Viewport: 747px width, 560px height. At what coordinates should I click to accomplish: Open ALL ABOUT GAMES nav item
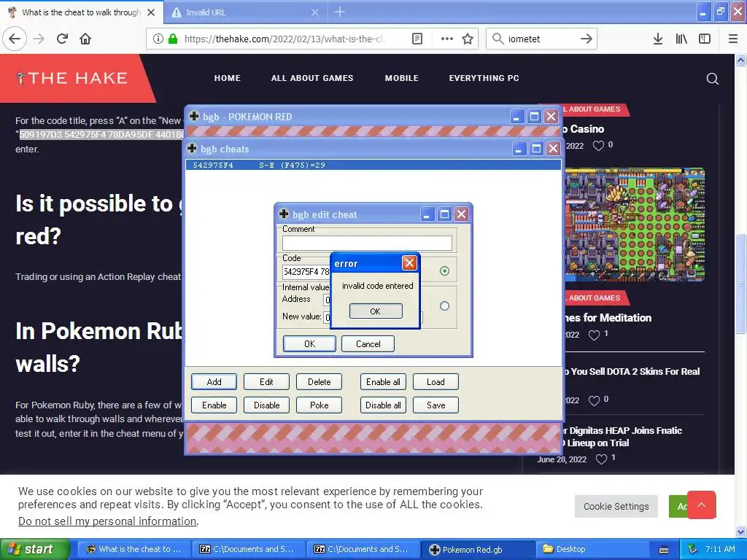pos(312,78)
